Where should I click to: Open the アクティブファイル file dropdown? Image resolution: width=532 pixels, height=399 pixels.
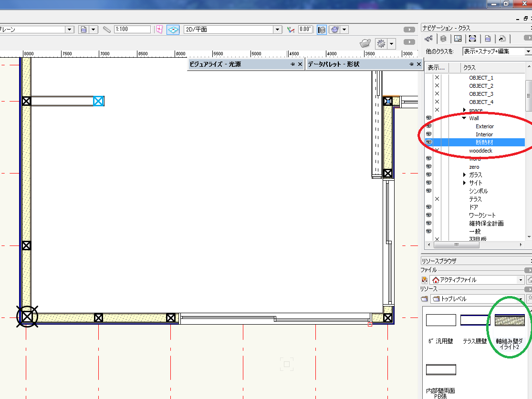click(521, 280)
